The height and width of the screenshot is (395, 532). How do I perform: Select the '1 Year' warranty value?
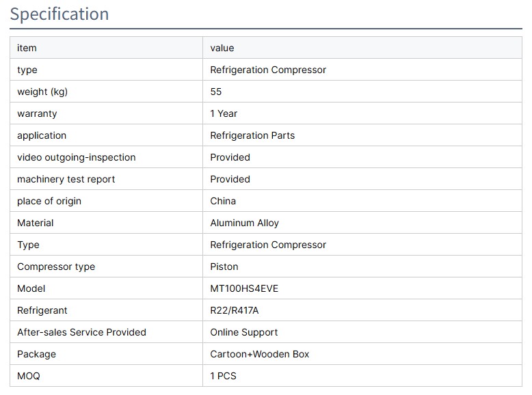coord(224,113)
